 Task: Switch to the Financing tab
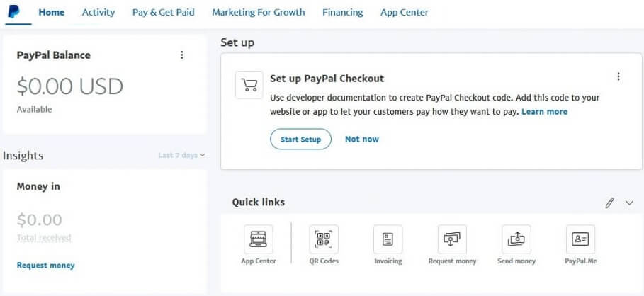point(342,12)
